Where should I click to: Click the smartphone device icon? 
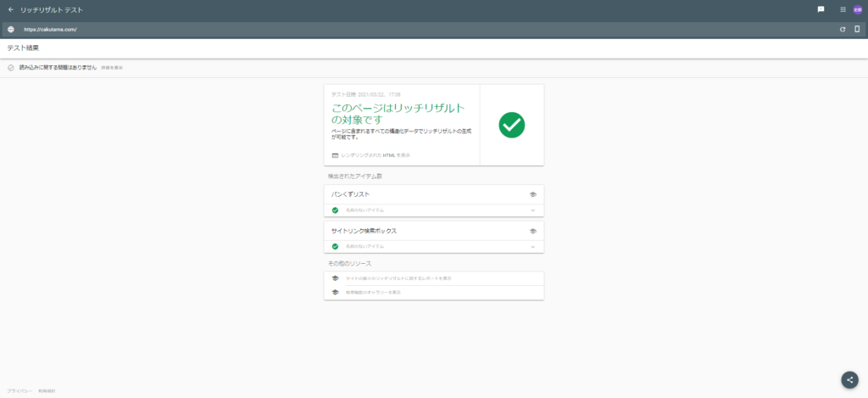point(857,30)
